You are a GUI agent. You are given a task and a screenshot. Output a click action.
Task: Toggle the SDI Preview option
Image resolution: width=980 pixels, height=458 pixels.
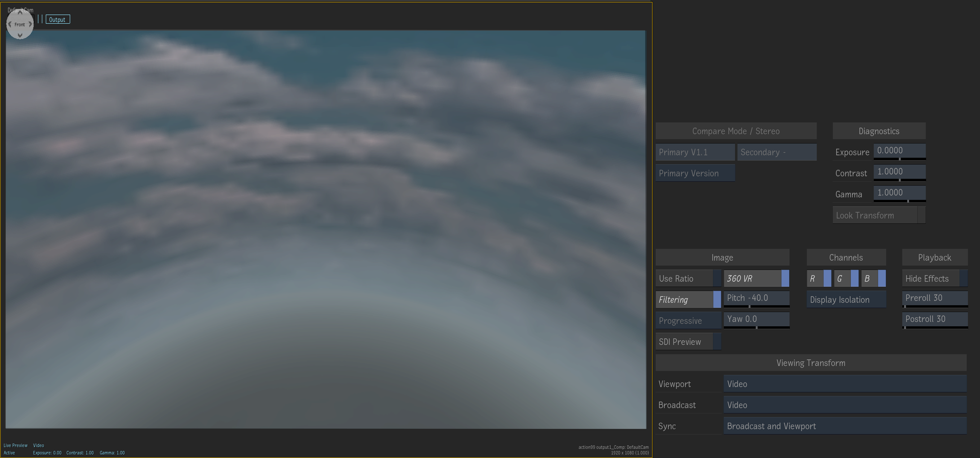coord(688,341)
